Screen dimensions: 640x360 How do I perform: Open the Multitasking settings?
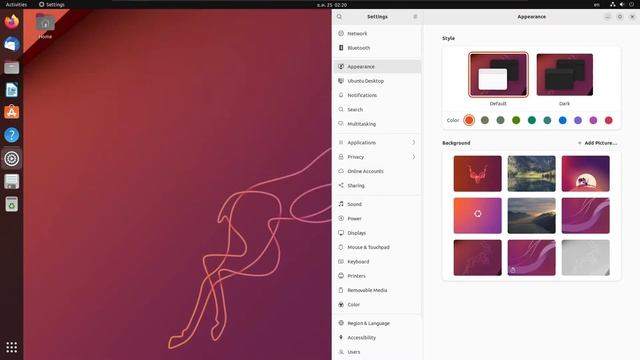coord(377,124)
